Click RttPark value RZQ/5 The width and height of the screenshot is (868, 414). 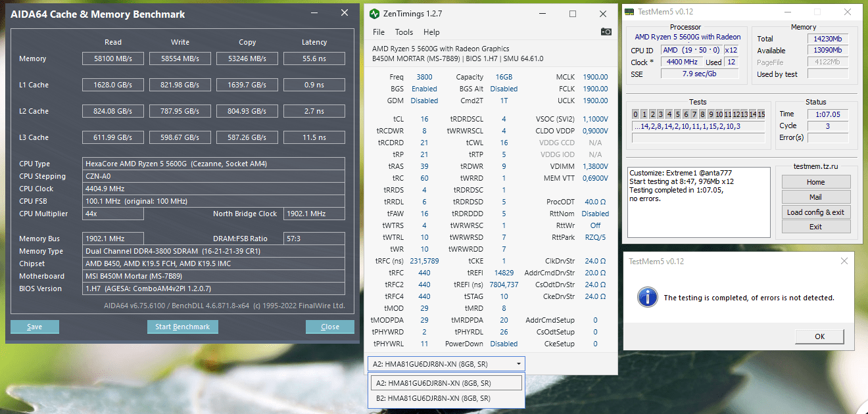[595, 237]
